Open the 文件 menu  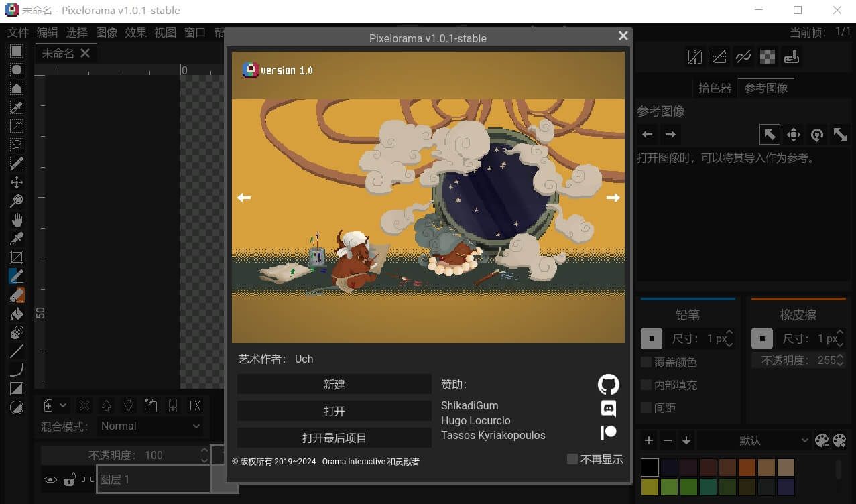click(x=18, y=32)
